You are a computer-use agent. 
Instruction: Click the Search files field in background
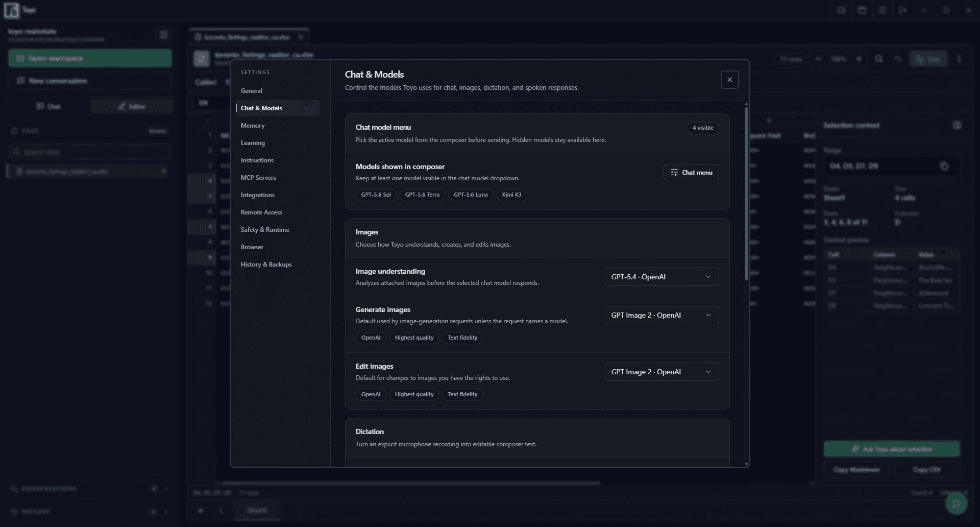pyautogui.click(x=90, y=152)
